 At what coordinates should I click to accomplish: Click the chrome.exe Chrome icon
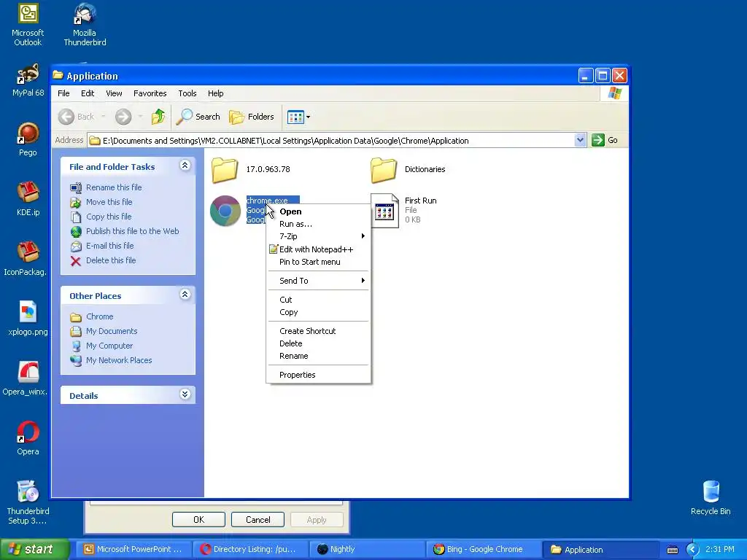tap(225, 211)
